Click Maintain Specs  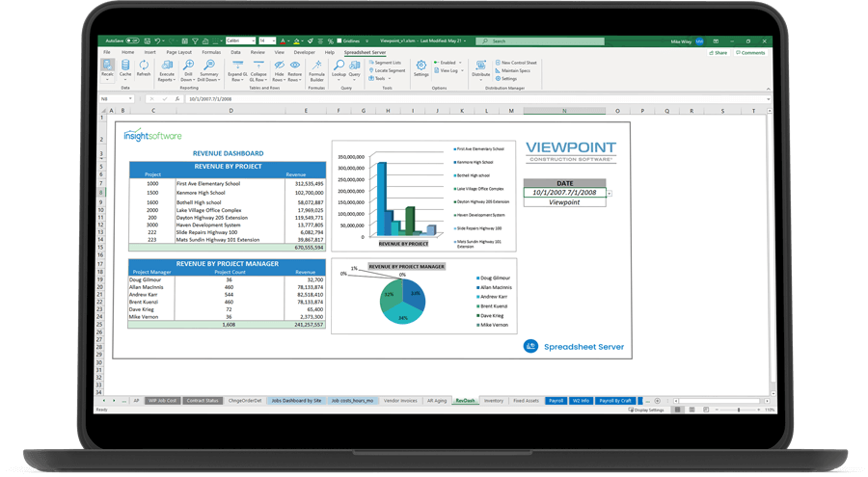(513, 70)
